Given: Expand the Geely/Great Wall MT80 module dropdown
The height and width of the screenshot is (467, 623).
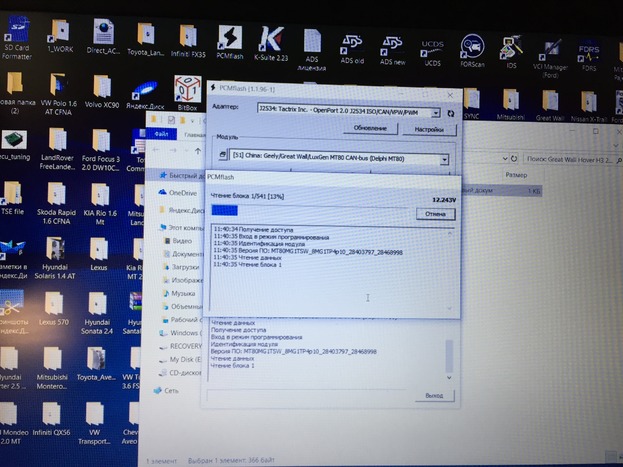Looking at the screenshot, I should (444, 158).
